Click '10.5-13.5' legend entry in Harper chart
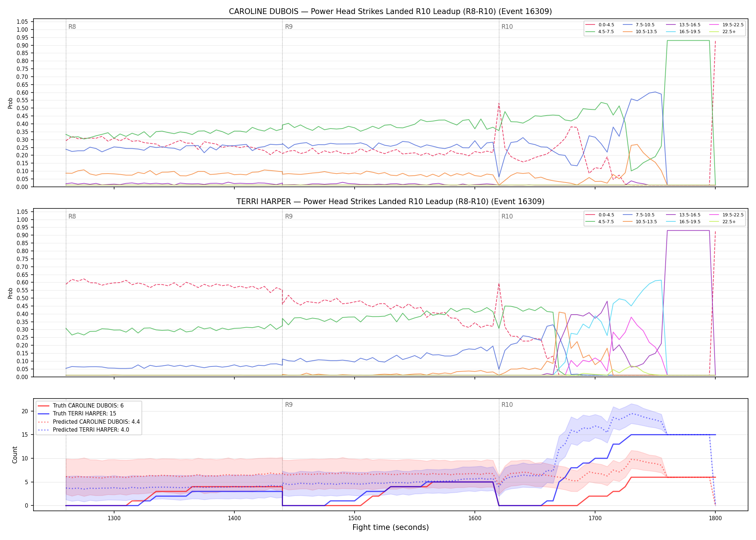 (640, 222)
